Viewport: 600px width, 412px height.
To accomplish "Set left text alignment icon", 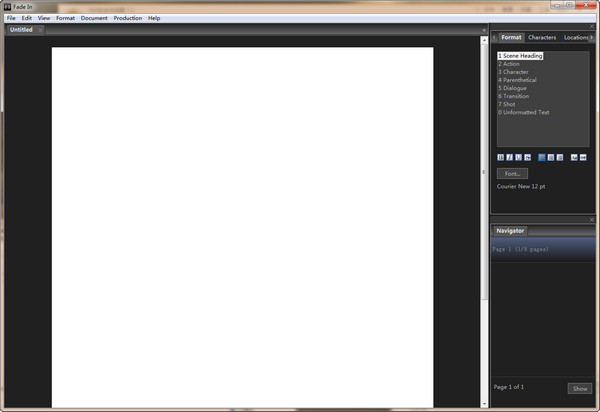I will (541, 157).
